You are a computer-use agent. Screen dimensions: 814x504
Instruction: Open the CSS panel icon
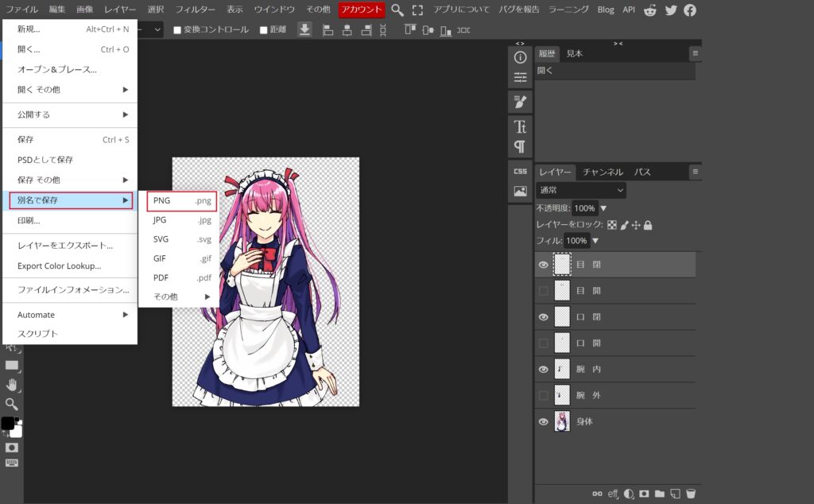point(521,171)
